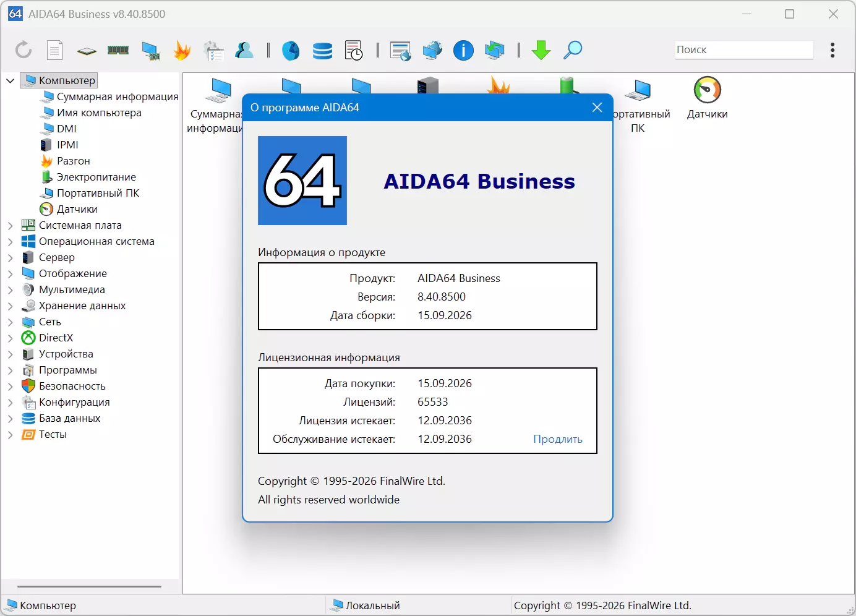Image resolution: width=856 pixels, height=616 pixels.
Task: Click the monitors with green arrow icon
Action: [x=495, y=50]
